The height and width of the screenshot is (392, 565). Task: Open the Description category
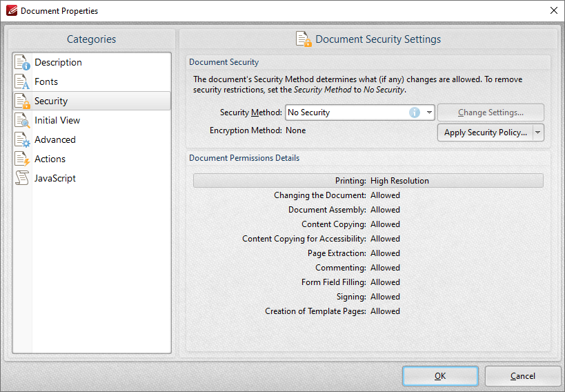[x=92, y=62]
